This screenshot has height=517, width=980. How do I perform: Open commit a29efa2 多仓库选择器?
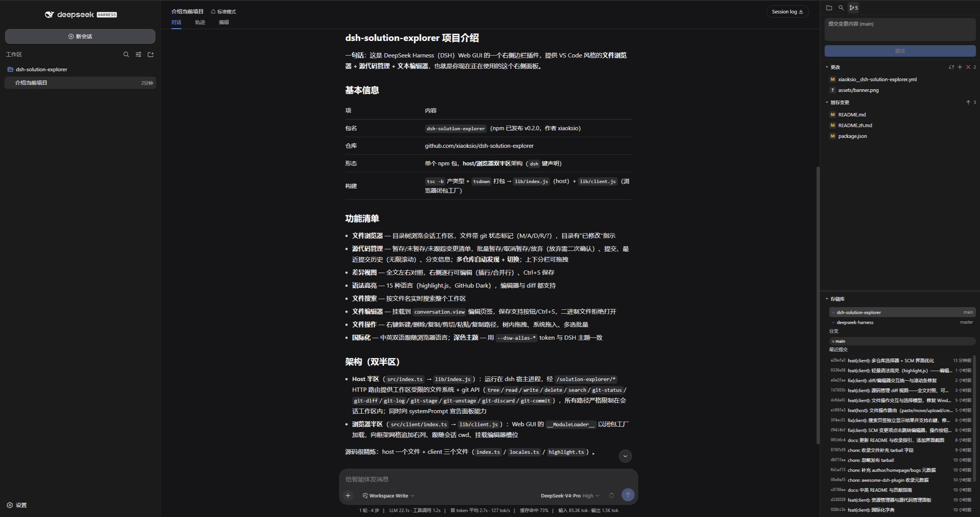tap(901, 360)
